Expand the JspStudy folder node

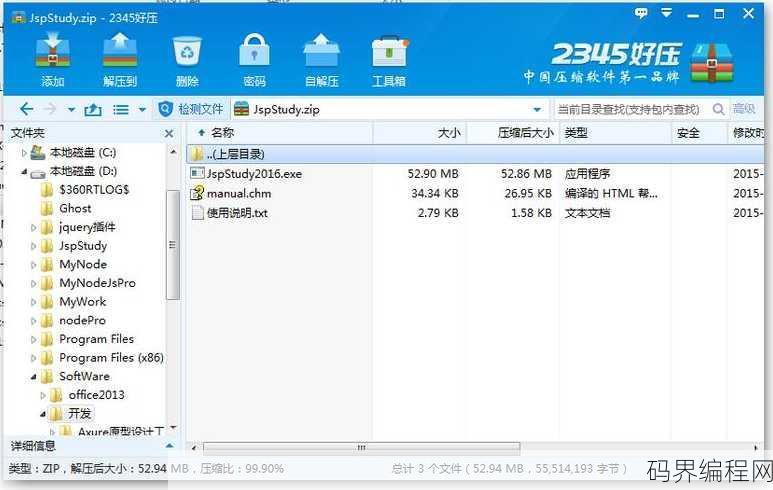(x=33, y=246)
